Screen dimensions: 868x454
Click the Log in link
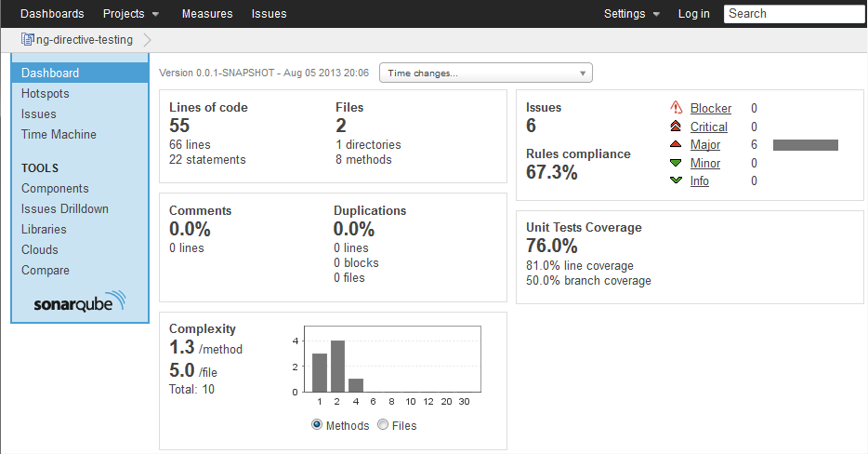(693, 14)
